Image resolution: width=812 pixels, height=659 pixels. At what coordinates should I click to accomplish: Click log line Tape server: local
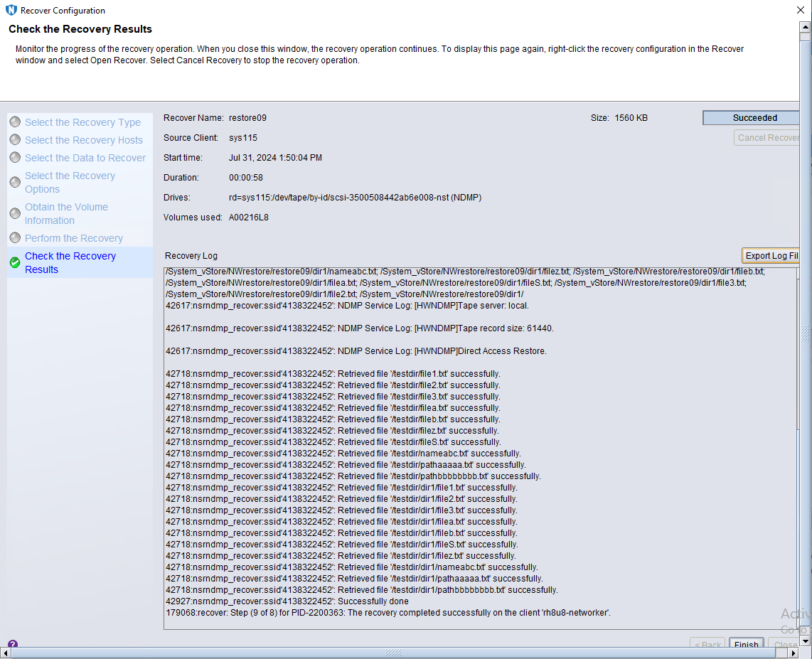(348, 306)
